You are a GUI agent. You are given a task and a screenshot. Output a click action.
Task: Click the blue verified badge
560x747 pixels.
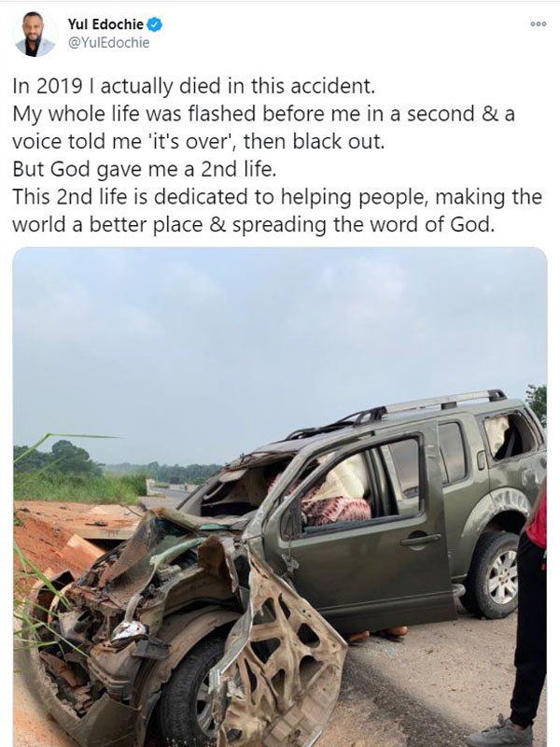click(155, 24)
